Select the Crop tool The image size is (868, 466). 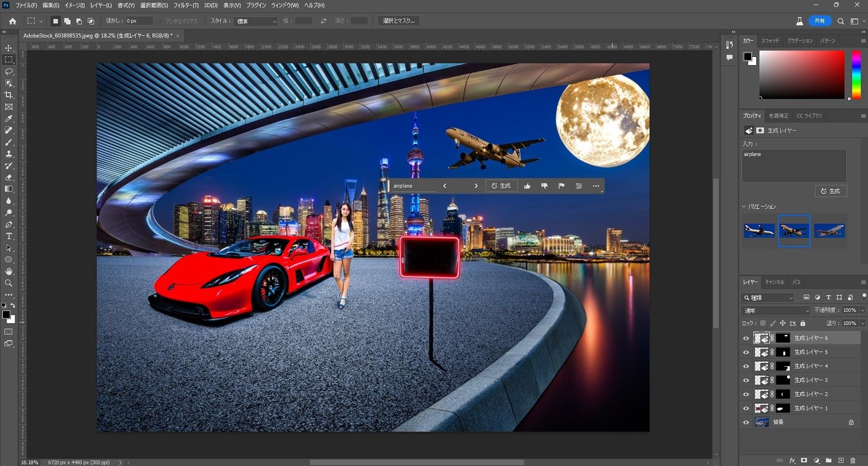9,95
